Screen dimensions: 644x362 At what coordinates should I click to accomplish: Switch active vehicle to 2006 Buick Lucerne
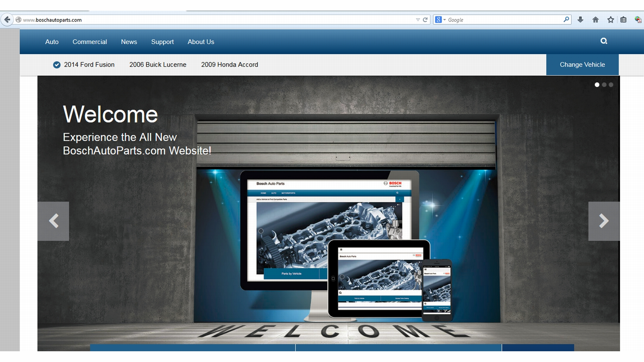[158, 65]
